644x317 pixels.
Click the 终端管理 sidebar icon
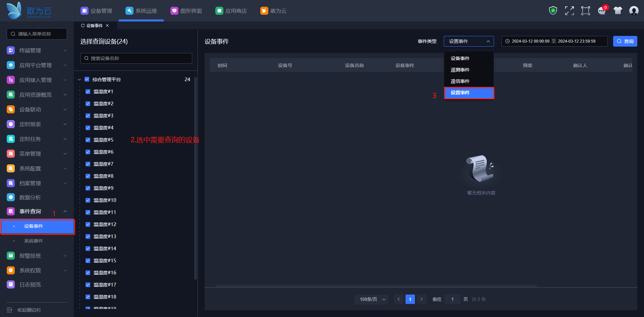tap(11, 50)
